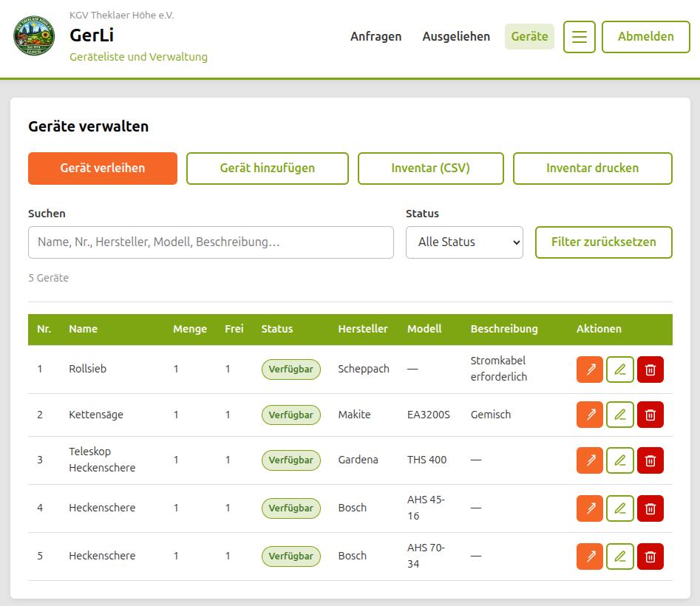The image size is (700, 606).
Task: Click the Status column header
Action: pos(276,329)
